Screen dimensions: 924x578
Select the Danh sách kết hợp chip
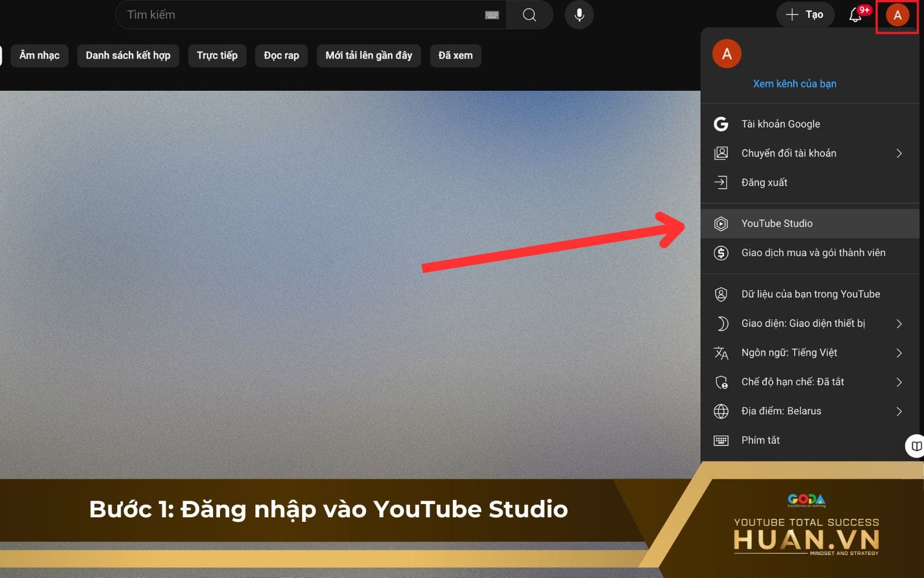coord(128,55)
